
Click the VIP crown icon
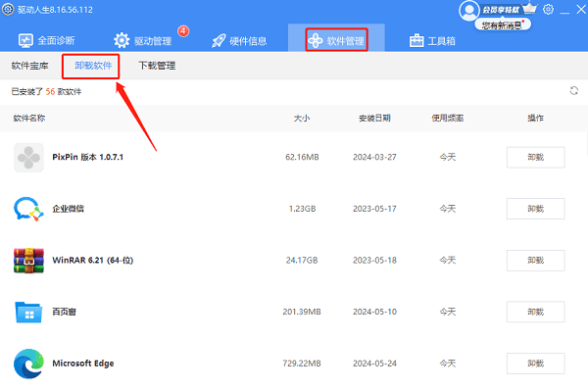[x=529, y=8]
